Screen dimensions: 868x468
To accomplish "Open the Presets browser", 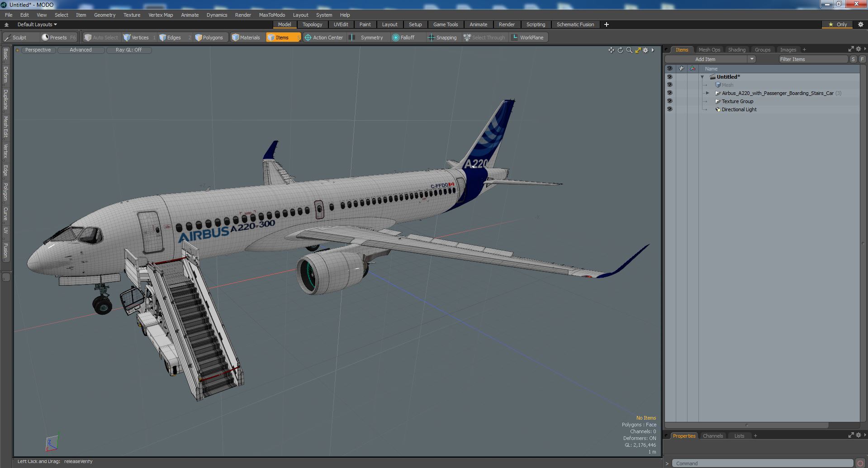I will [58, 38].
